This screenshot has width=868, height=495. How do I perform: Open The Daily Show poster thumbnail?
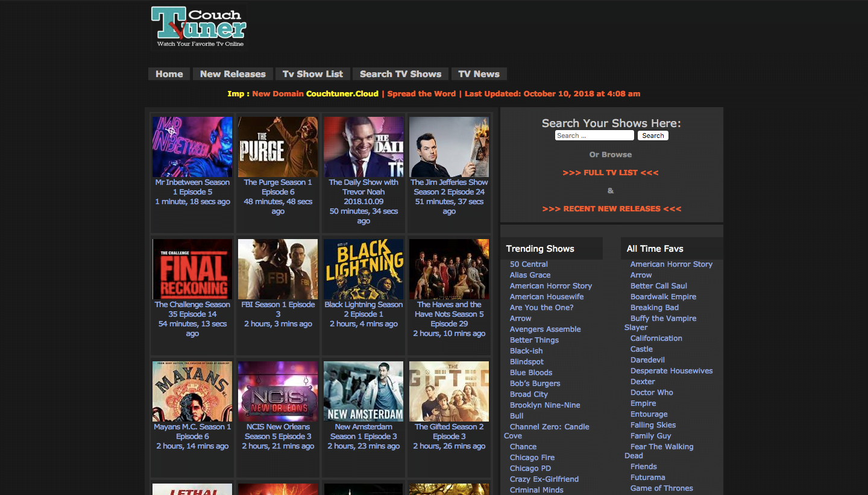tap(363, 147)
